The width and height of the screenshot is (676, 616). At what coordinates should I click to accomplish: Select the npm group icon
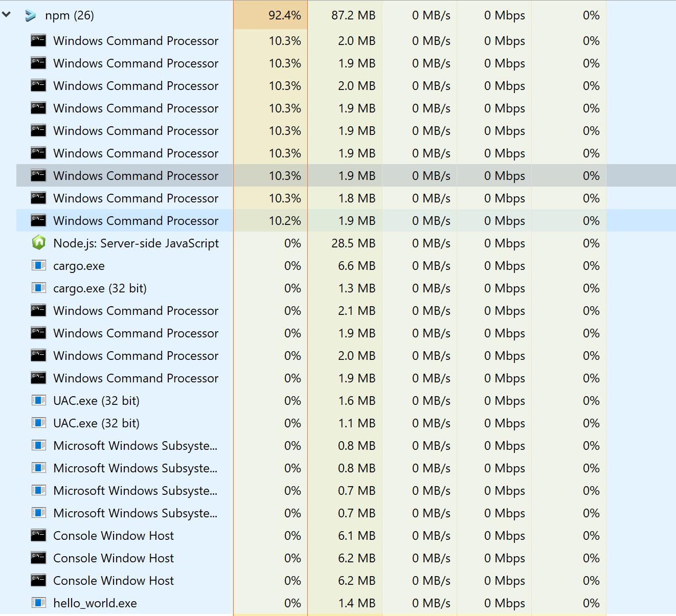pos(30,15)
